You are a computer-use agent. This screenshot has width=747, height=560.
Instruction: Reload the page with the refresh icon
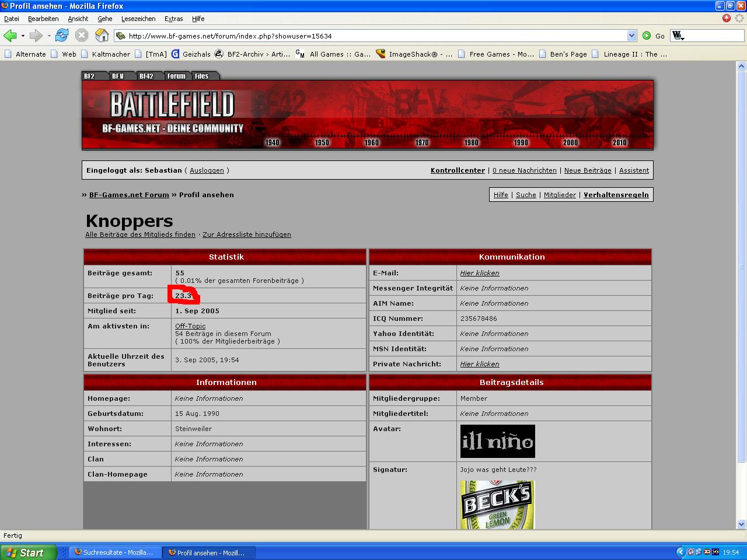tap(62, 36)
